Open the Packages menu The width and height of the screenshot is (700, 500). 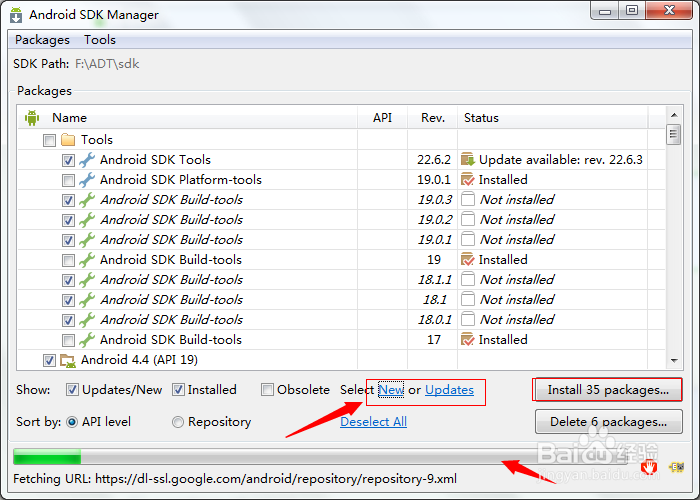[x=42, y=40]
